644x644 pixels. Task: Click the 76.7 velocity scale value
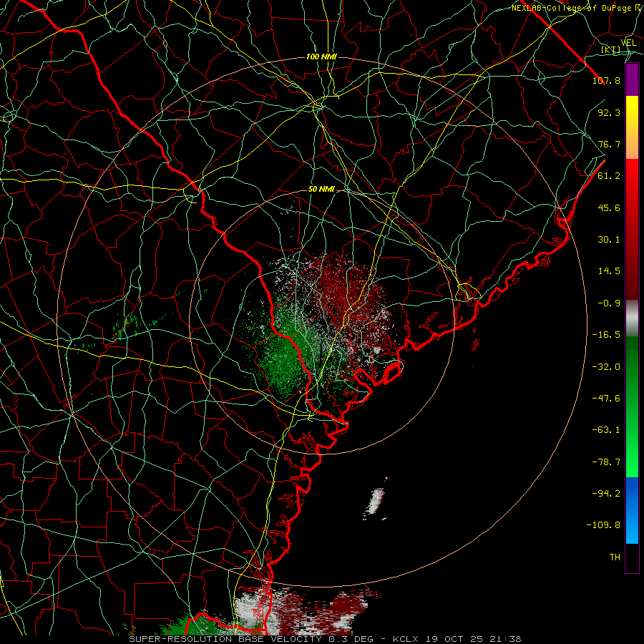(x=609, y=144)
